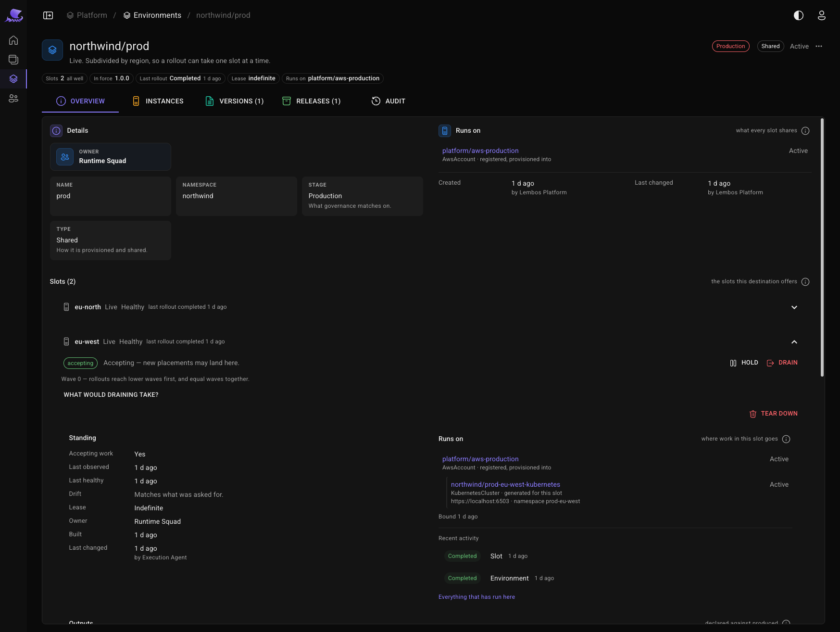Open the Audit tab
840x632 pixels.
(389, 101)
